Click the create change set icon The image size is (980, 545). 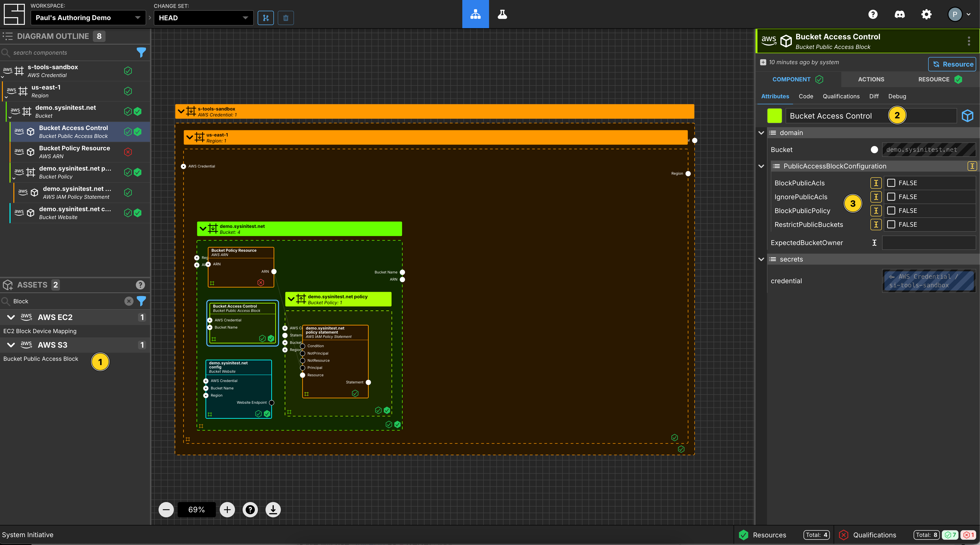click(x=266, y=18)
